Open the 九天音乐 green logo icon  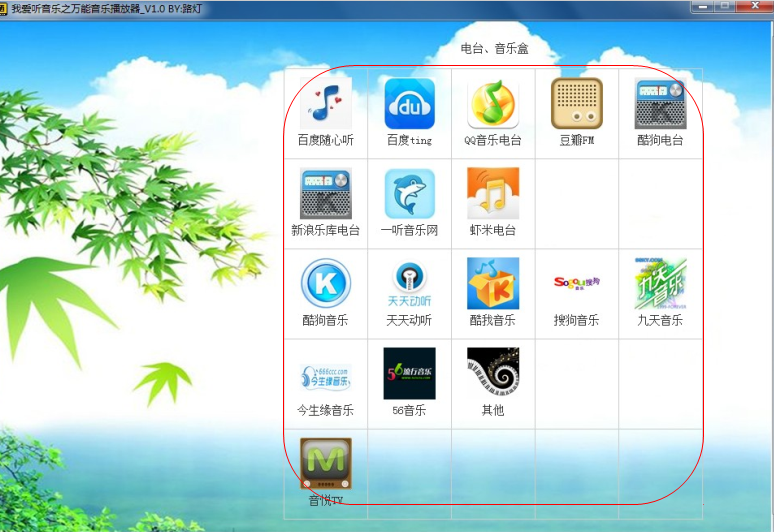[x=660, y=283]
